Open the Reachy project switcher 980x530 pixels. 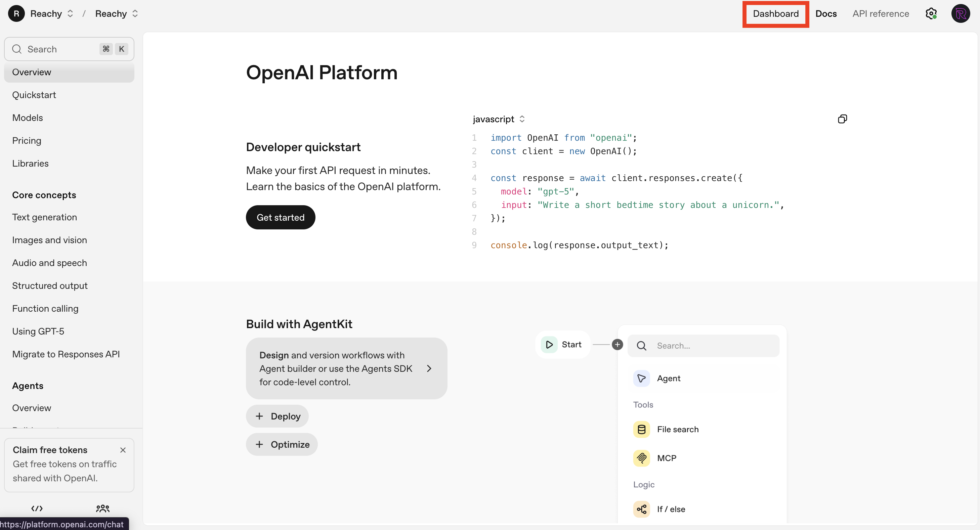coord(117,14)
